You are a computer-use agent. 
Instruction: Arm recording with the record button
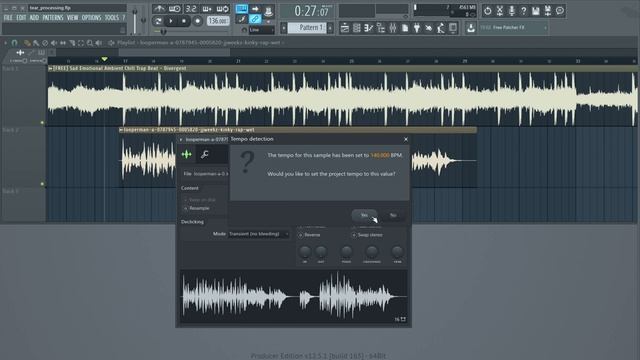pos(198,21)
